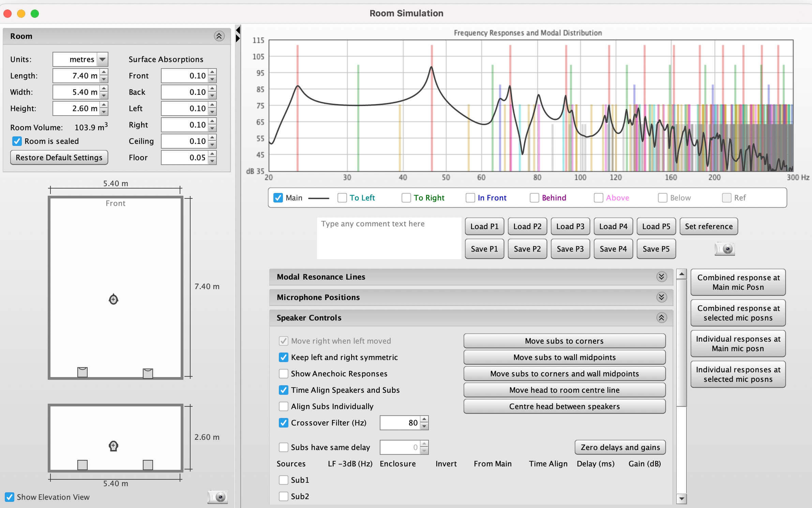Click Move subs to corners button
The image size is (812, 508).
pyautogui.click(x=565, y=341)
